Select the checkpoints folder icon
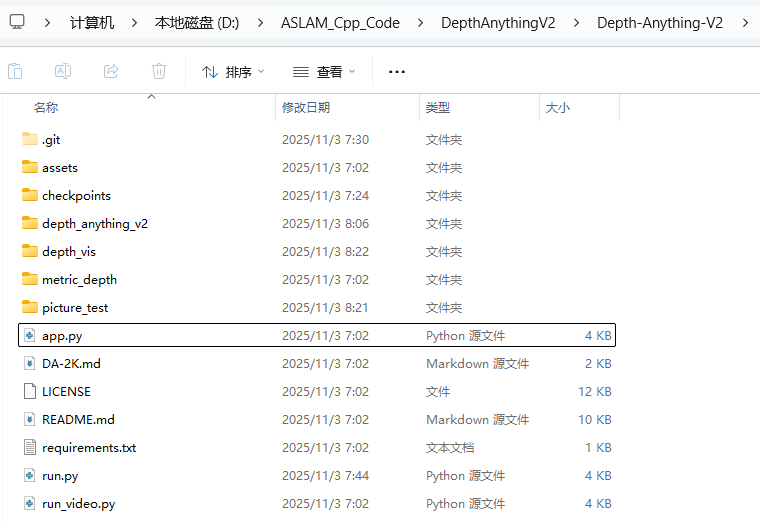This screenshot has height=526, width=760. pos(30,195)
